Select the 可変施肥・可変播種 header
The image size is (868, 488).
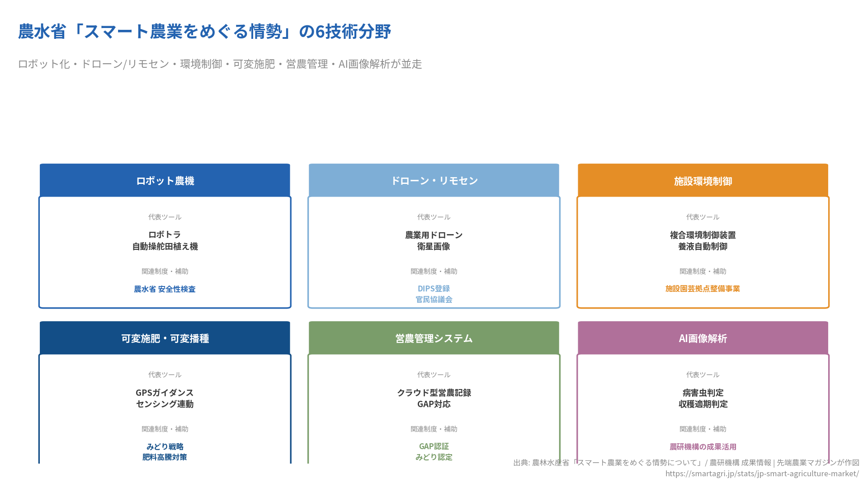click(x=165, y=338)
